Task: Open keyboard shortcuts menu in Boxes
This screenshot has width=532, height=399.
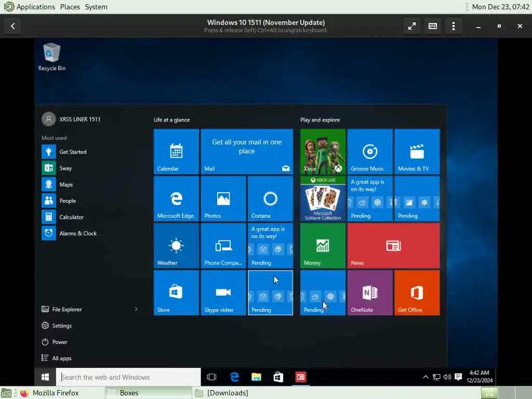Action: tap(433, 26)
